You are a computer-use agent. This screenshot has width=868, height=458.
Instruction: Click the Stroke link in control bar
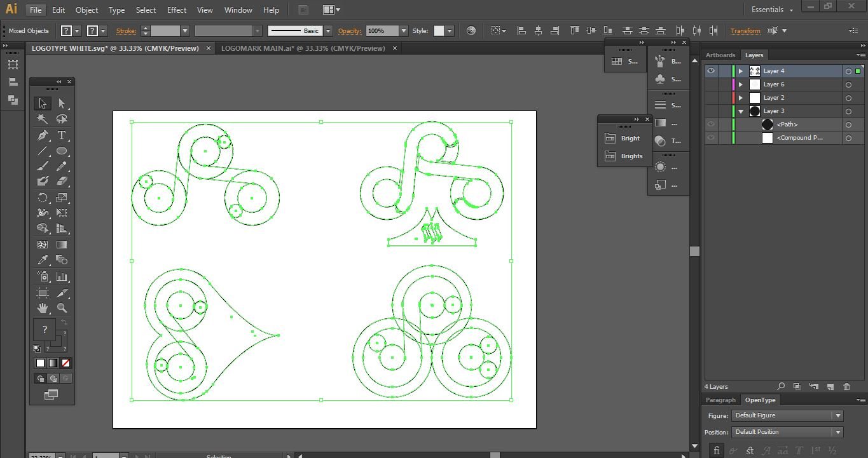coord(126,30)
